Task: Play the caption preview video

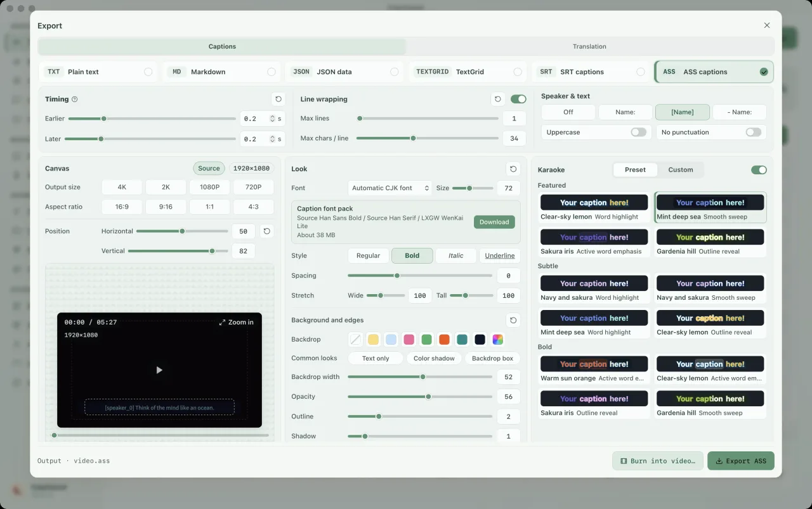Action: 159,370
